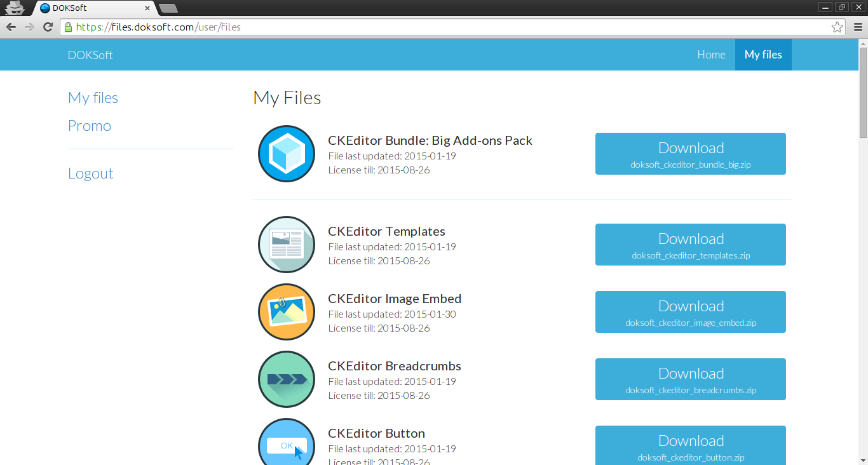Click the CKEditor Breadcrumbs arrows icon

click(287, 379)
